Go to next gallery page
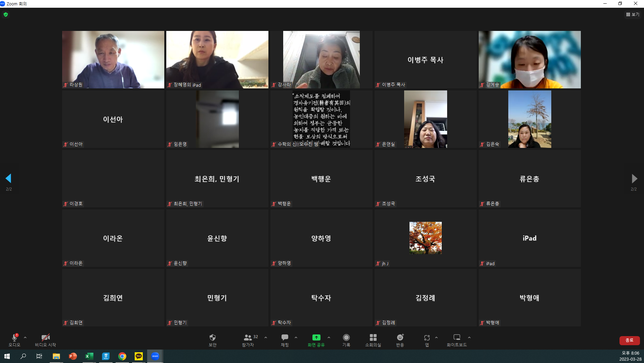644x363 pixels. coord(634,178)
